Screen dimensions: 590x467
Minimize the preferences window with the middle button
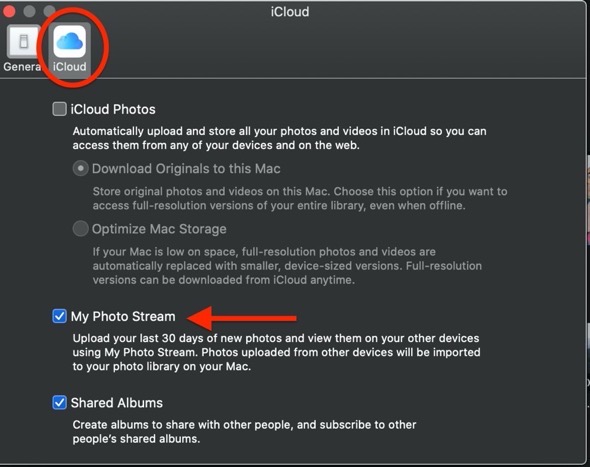29,11
